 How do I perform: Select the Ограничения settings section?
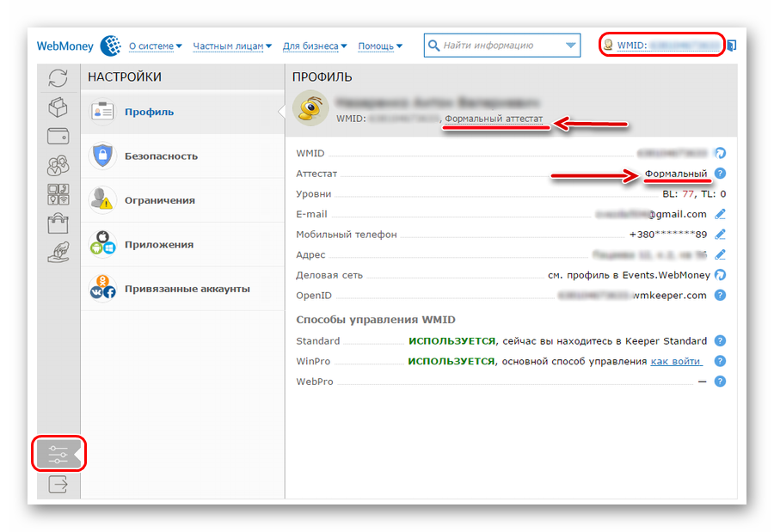point(182,200)
